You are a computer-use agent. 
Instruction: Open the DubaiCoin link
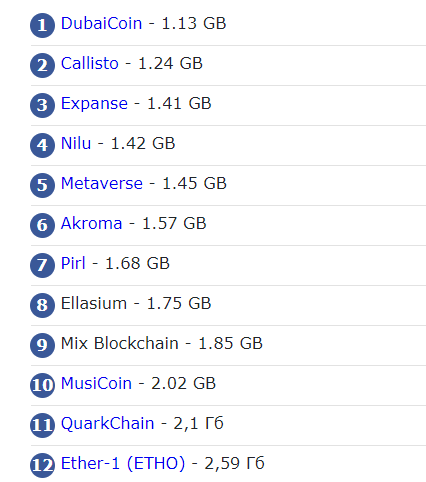(101, 24)
